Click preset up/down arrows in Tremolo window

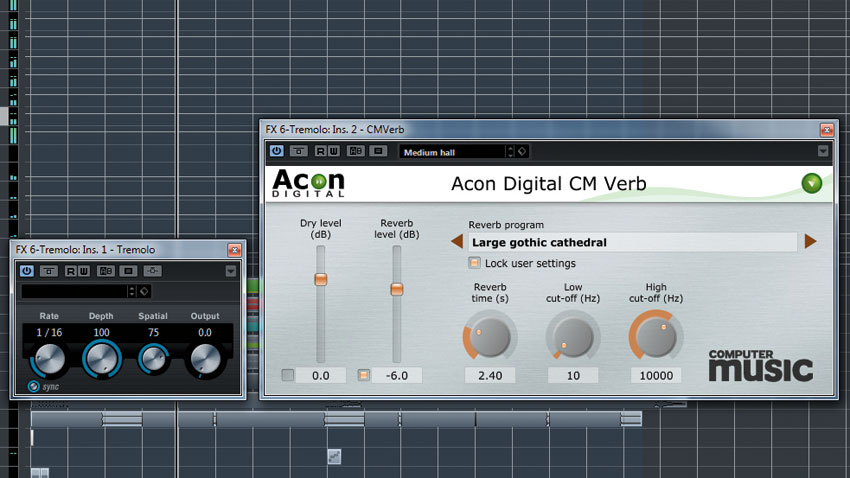(x=132, y=291)
